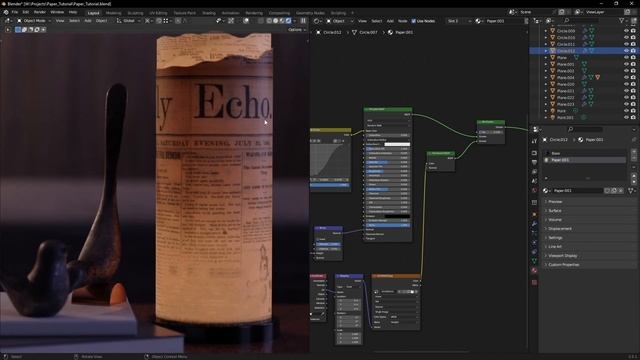Open outliner display mode icon

pyautogui.click(x=550, y=20)
